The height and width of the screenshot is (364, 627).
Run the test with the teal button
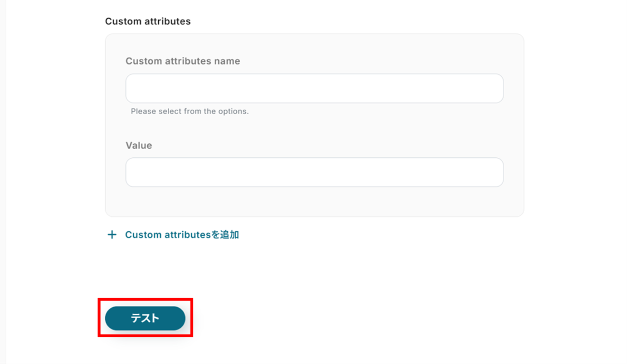(145, 318)
